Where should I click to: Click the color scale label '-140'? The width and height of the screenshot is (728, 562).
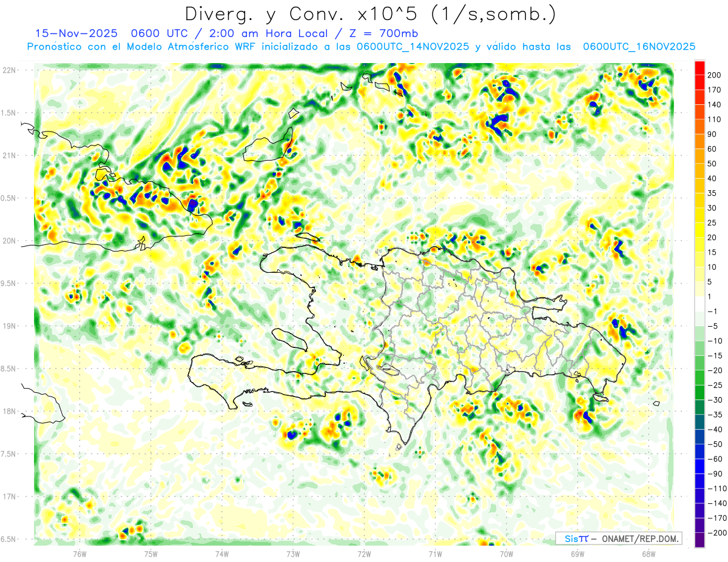pos(716,504)
